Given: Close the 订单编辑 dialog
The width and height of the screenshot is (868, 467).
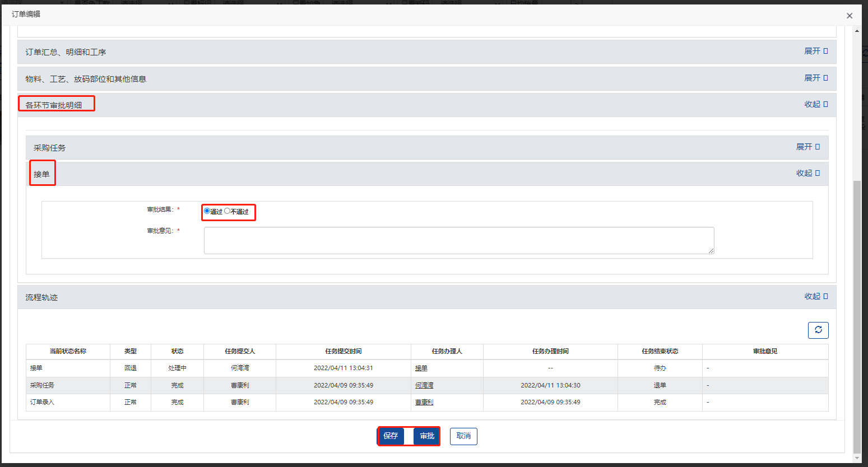Looking at the screenshot, I should pos(849,16).
